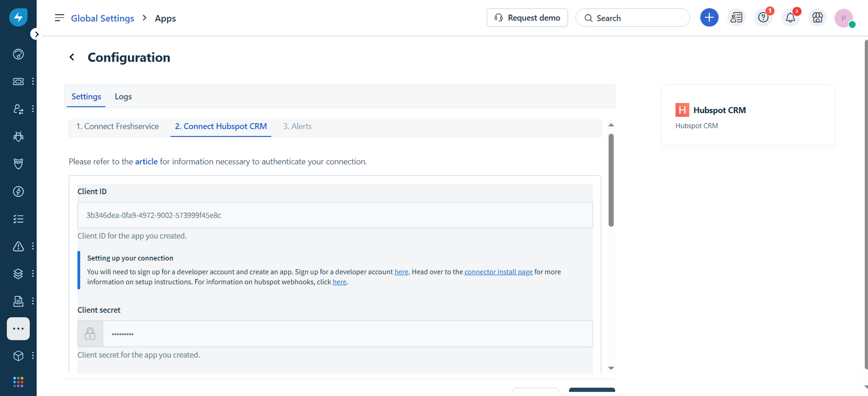868x396 pixels.
Task: Click the form scrollbar up arrow
Action: click(x=611, y=125)
